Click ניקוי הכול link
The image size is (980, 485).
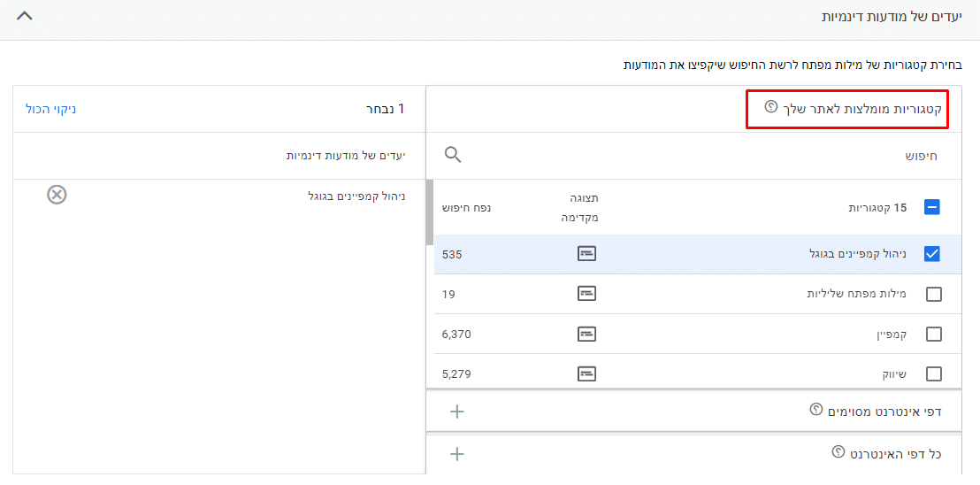point(50,109)
